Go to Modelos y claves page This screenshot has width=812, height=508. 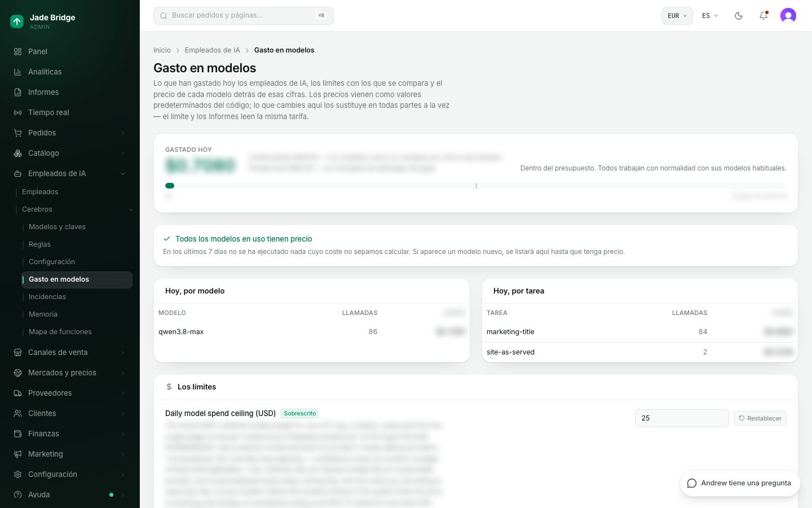77,227
